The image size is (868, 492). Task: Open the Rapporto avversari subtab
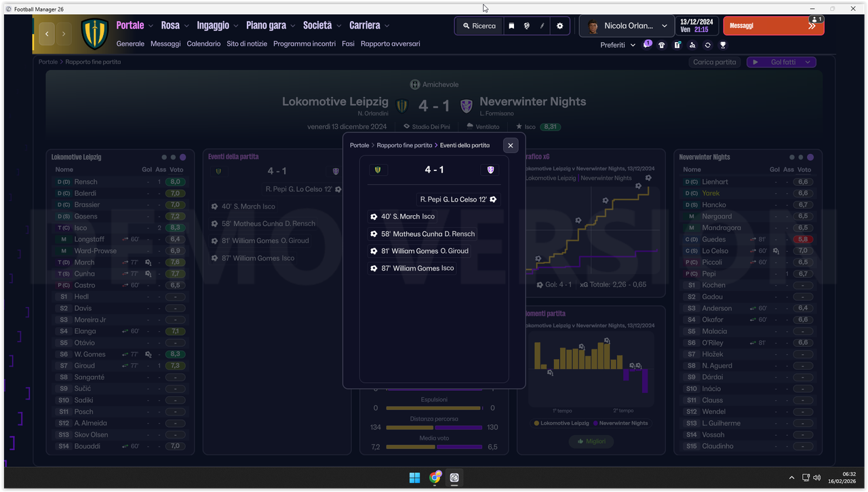[x=391, y=43]
